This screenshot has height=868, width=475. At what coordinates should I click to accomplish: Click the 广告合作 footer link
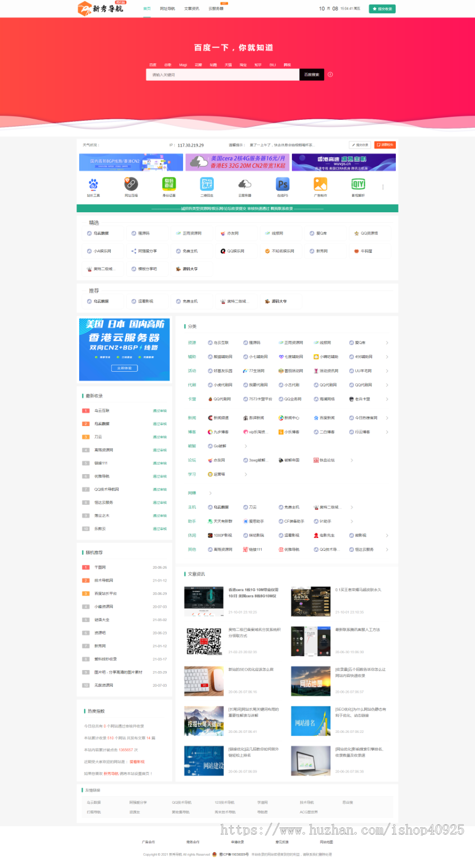tap(148, 842)
